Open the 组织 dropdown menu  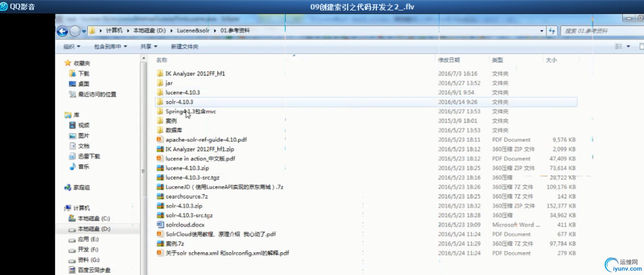pyautogui.click(x=72, y=47)
